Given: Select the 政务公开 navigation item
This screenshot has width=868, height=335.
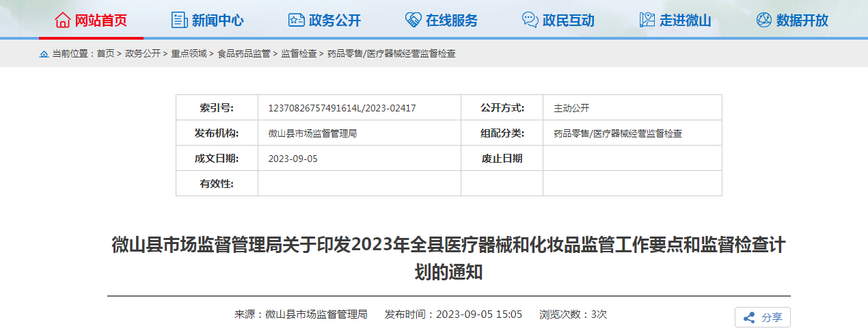Looking at the screenshot, I should 325,20.
